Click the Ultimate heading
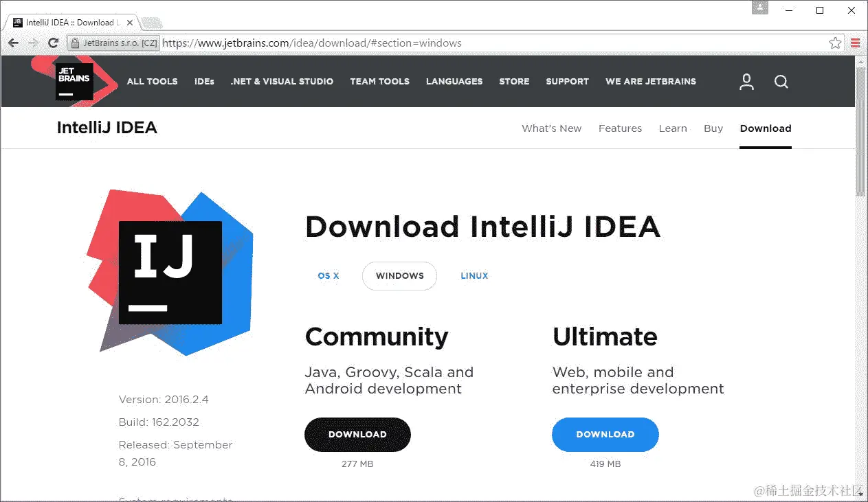The image size is (868, 502). pos(605,336)
